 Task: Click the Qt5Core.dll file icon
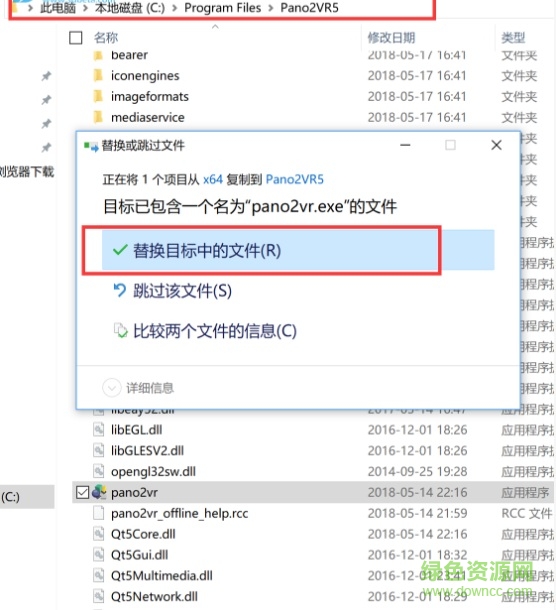(x=99, y=534)
